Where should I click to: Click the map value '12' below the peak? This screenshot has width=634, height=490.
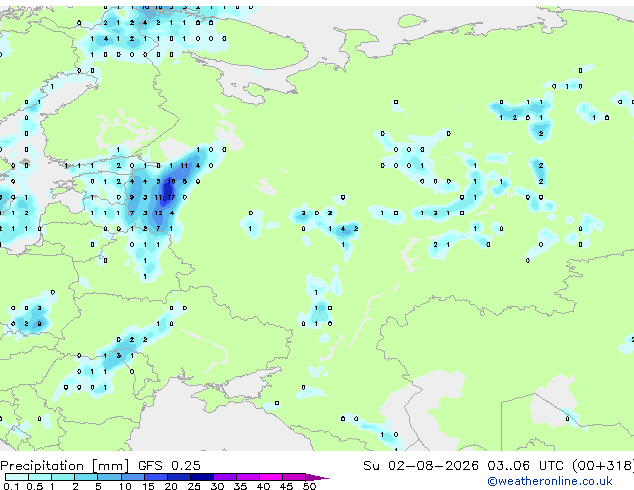(158, 213)
